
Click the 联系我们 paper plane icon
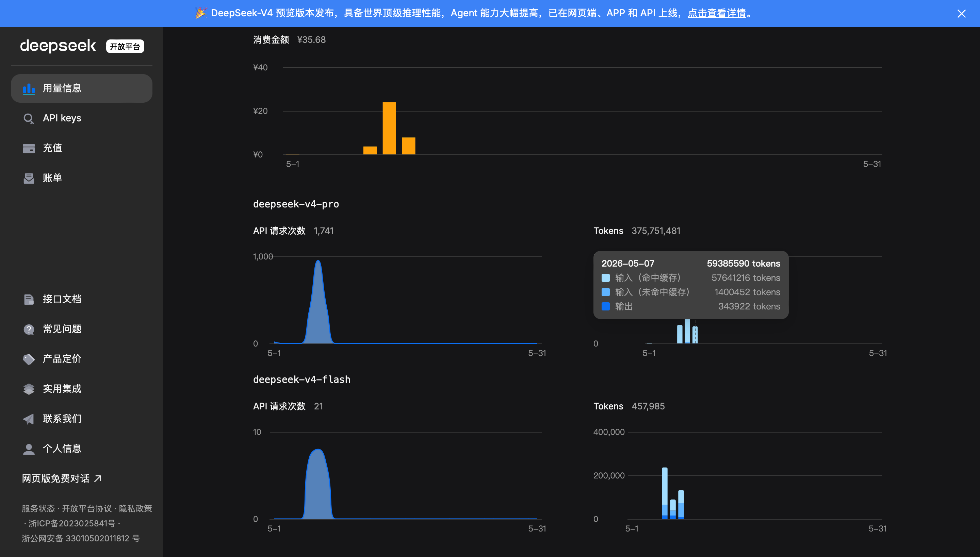click(29, 419)
